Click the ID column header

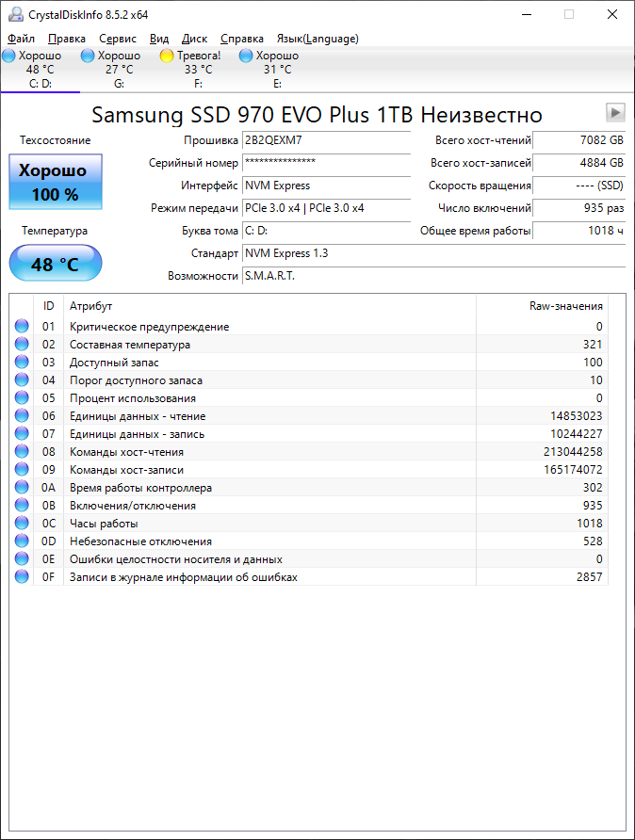pos(48,306)
